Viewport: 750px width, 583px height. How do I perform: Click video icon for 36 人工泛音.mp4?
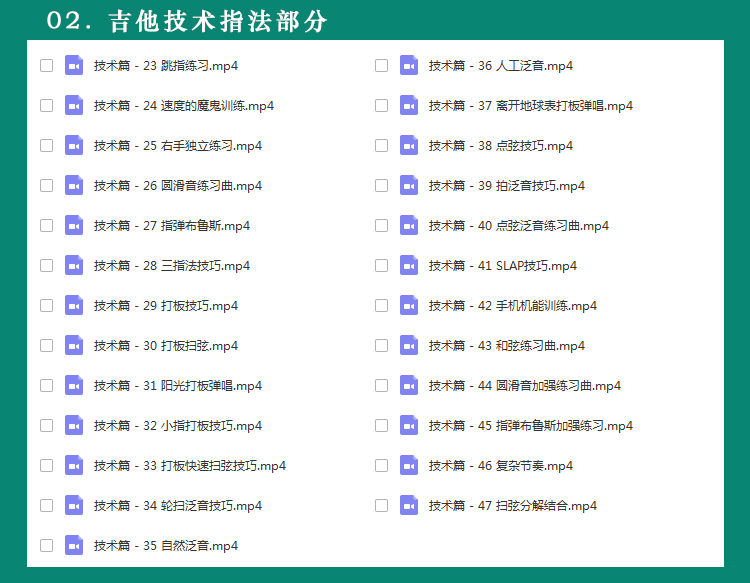tap(409, 66)
